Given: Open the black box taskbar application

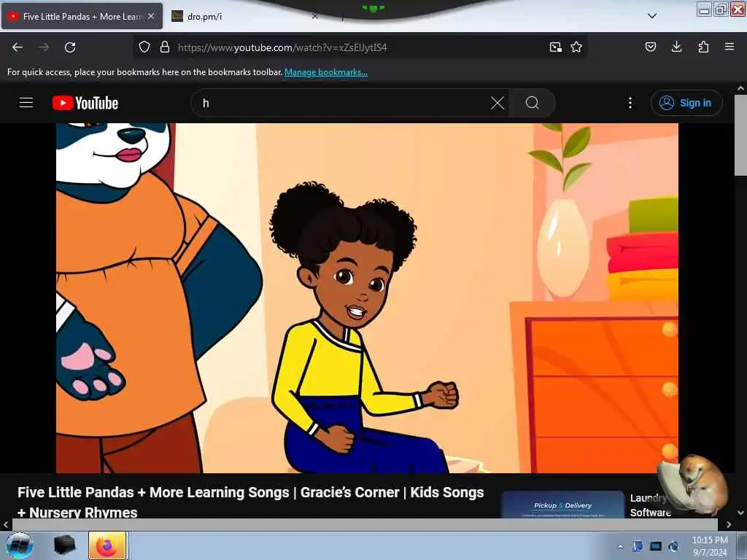Looking at the screenshot, I should 64,545.
